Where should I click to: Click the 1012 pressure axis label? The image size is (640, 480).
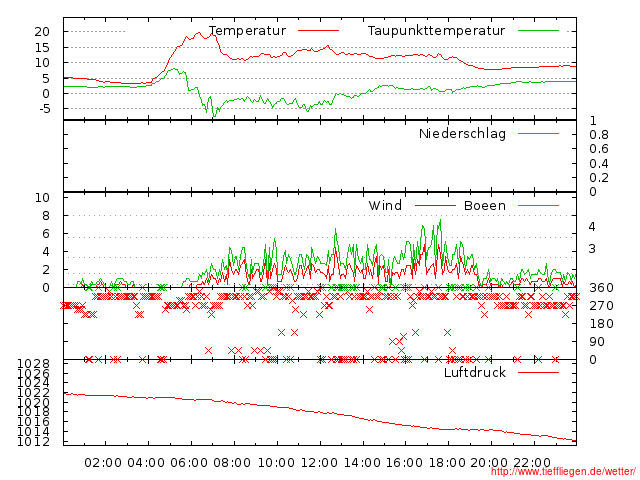point(33,442)
